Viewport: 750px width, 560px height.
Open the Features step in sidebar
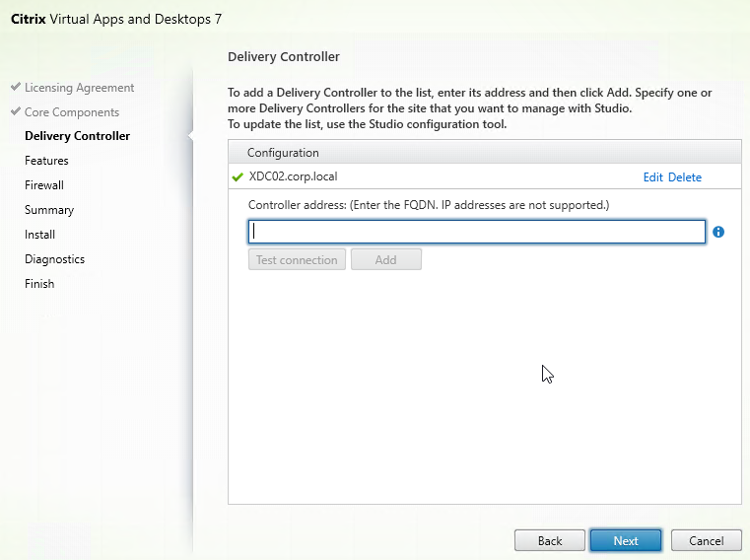coord(46,161)
